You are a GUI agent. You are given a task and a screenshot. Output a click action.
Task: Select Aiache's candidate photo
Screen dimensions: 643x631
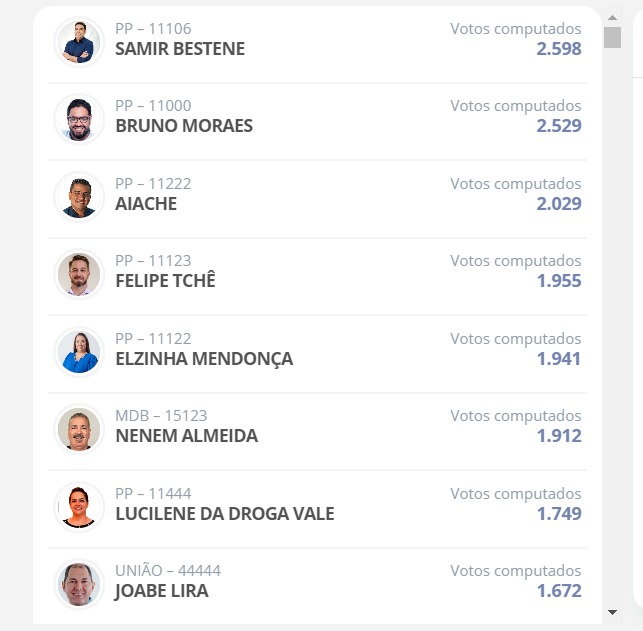(x=79, y=197)
